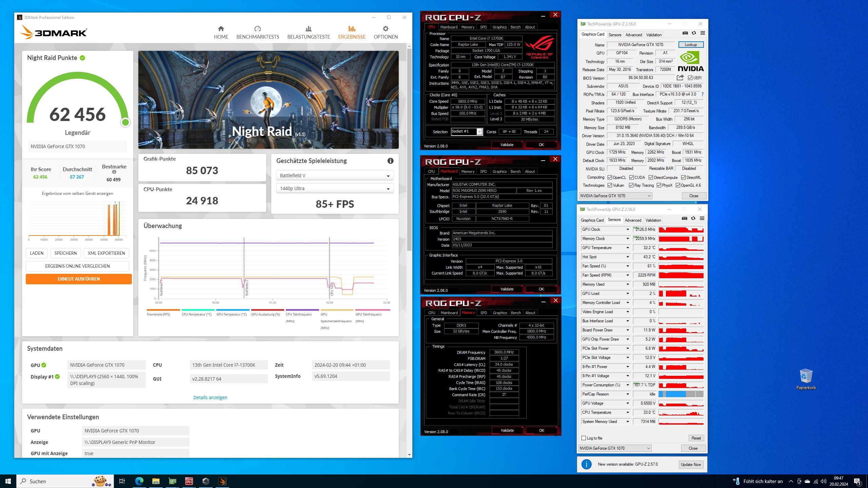
Task: Click the XML EXPORTIEREN button
Action: point(106,253)
